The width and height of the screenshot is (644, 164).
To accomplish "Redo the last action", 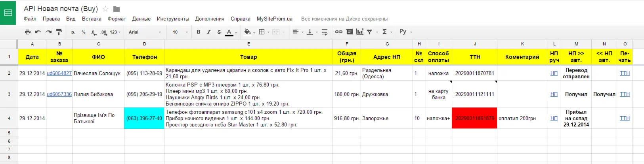I will (x=48, y=32).
